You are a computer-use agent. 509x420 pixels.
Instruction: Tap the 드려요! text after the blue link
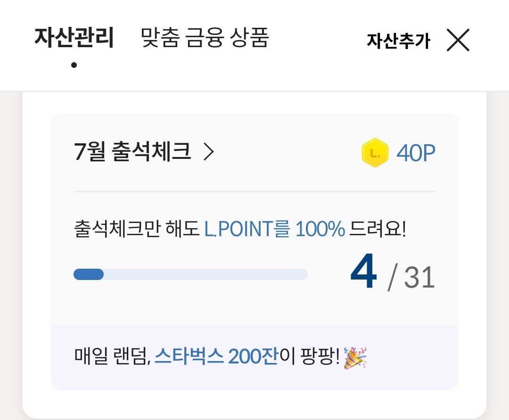tap(378, 230)
